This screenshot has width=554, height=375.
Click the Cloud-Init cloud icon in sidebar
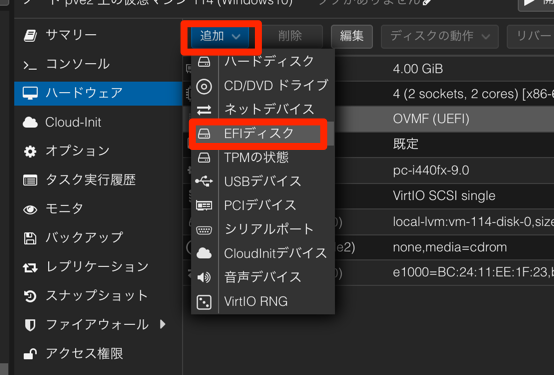[x=30, y=122]
